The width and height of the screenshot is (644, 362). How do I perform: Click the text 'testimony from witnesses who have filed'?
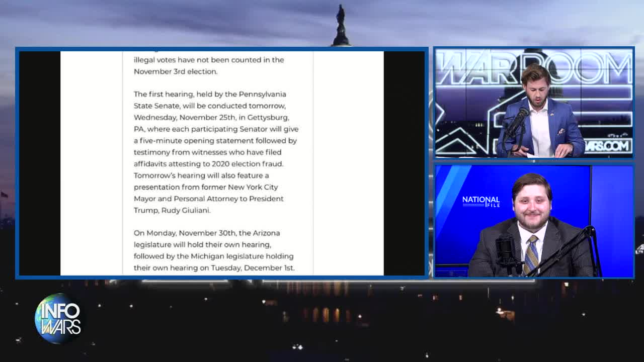coord(208,152)
